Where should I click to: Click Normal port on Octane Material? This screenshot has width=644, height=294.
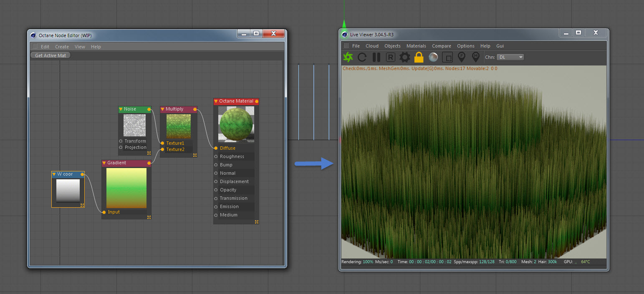pyautogui.click(x=216, y=173)
